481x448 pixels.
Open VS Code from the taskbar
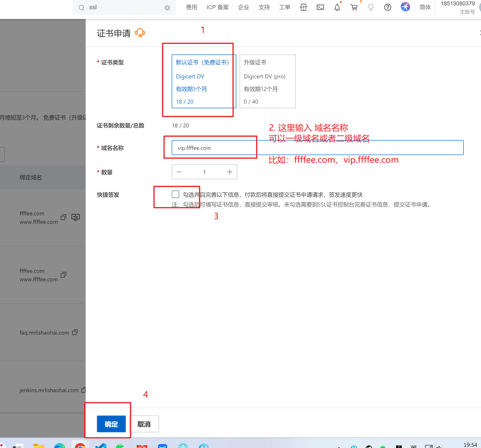click(101, 446)
